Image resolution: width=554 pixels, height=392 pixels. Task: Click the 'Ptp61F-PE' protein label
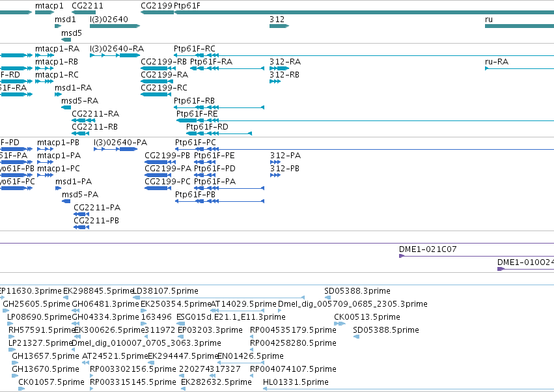(214, 155)
